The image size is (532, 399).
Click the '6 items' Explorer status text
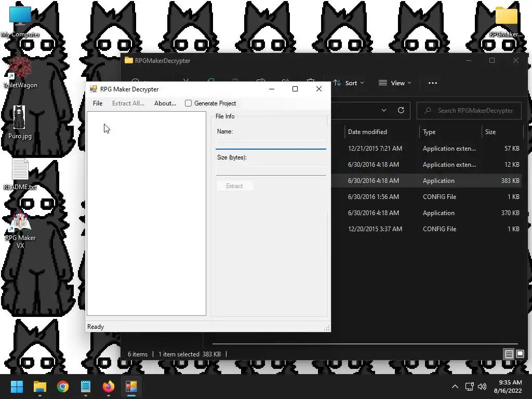pos(137,354)
